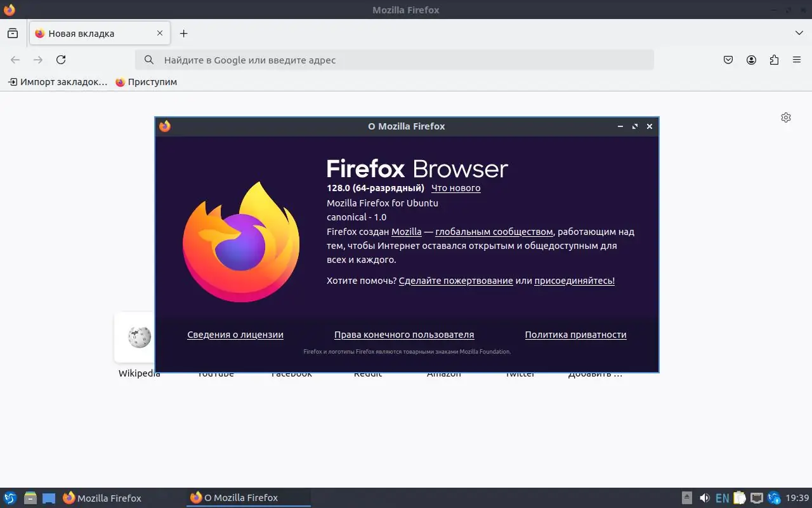Click the Mozilla Firefox for Ubuntu text
Screen dimensions: 812x508
click(x=383, y=203)
